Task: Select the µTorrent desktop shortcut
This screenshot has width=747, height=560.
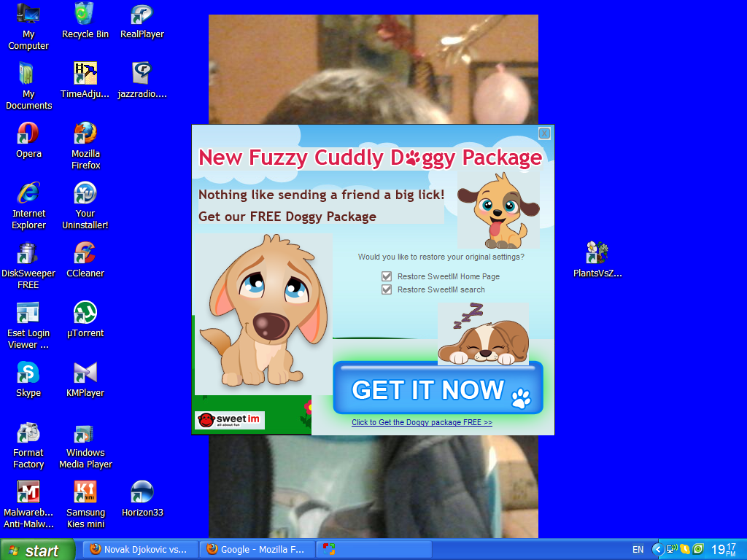Action: pos(85,319)
